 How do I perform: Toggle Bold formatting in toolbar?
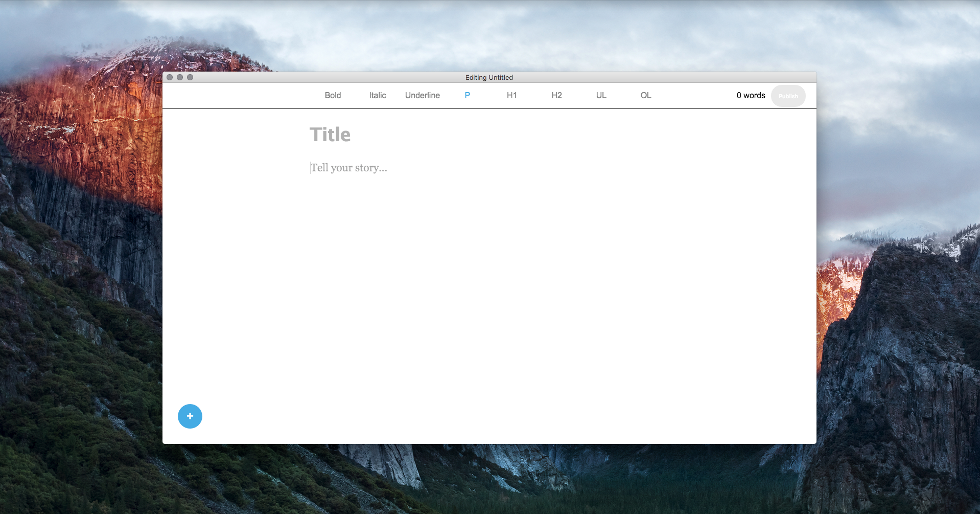(333, 96)
